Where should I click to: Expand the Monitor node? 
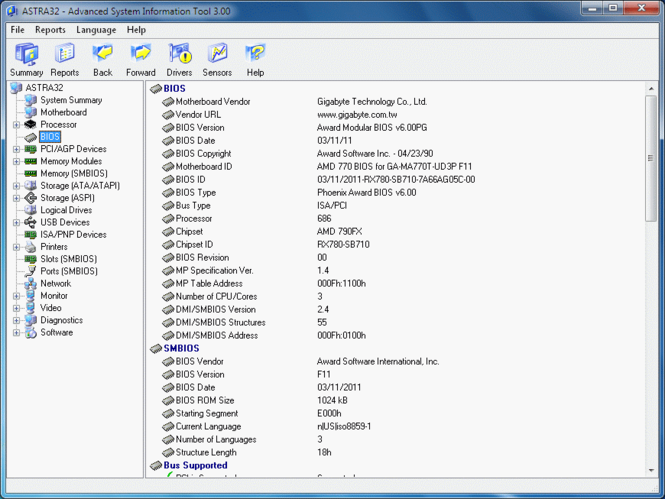pyautogui.click(x=16, y=296)
